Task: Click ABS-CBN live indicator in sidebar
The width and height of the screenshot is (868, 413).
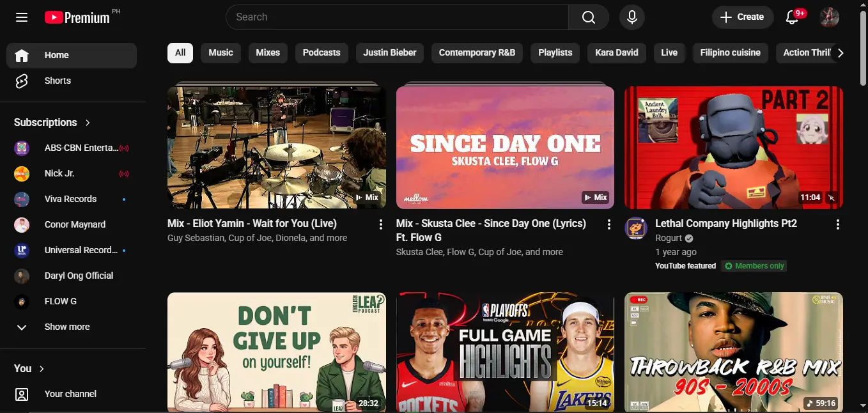Action: point(124,148)
